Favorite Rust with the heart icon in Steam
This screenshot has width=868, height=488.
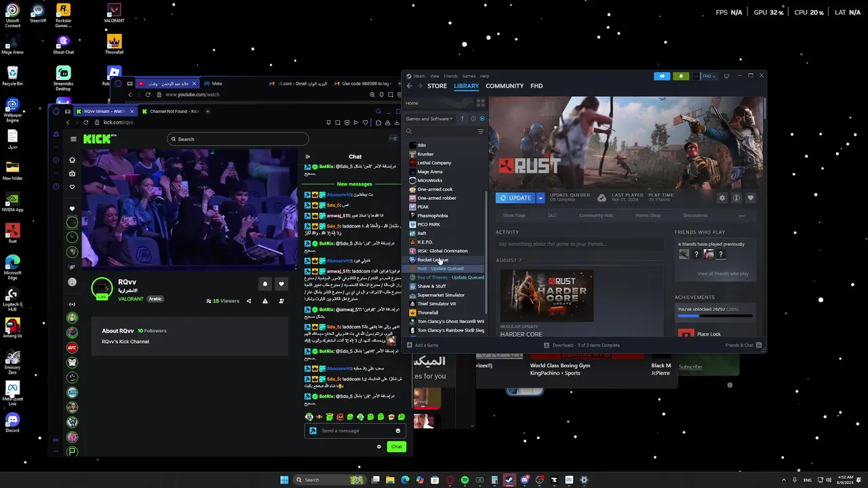(x=751, y=198)
